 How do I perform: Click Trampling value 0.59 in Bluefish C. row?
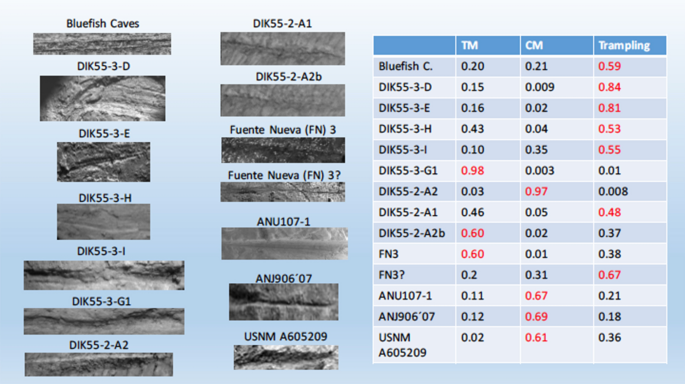click(609, 66)
